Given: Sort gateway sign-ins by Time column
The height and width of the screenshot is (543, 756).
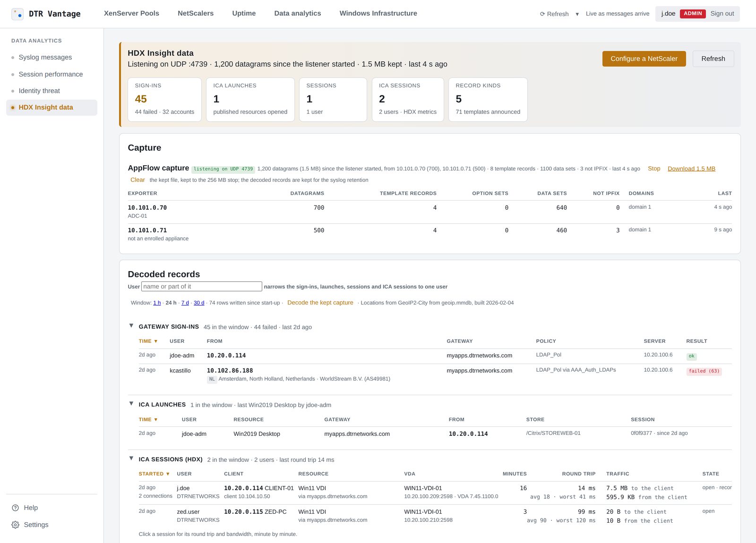Looking at the screenshot, I should coord(148,341).
